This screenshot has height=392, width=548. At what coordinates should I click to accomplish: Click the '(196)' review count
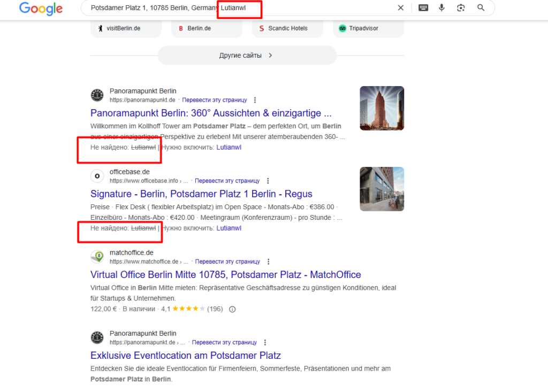click(x=215, y=309)
